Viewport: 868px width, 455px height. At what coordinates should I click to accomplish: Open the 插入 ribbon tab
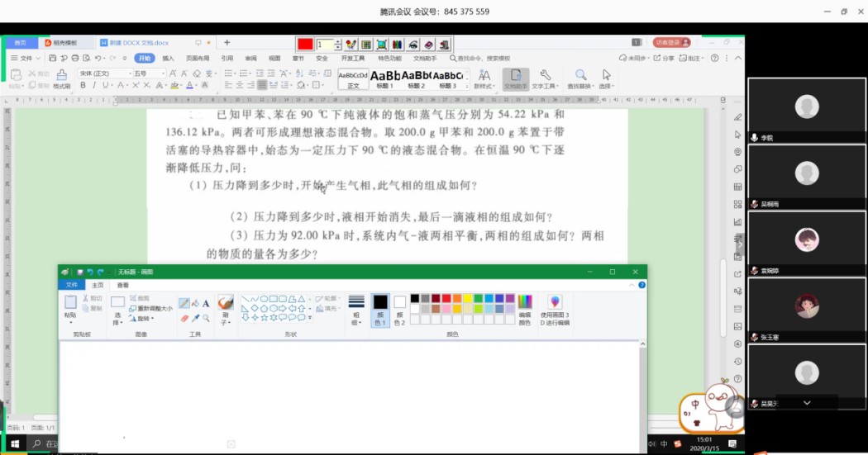pyautogui.click(x=168, y=59)
